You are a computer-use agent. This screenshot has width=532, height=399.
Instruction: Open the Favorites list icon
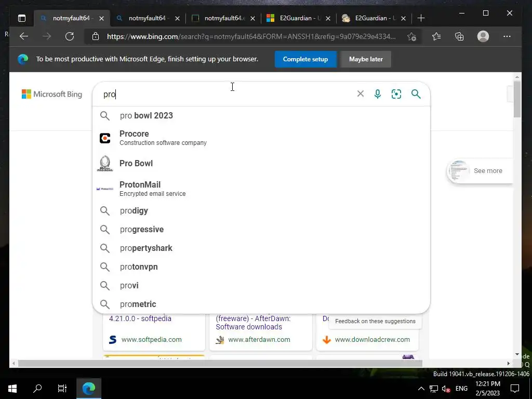pyautogui.click(x=436, y=36)
